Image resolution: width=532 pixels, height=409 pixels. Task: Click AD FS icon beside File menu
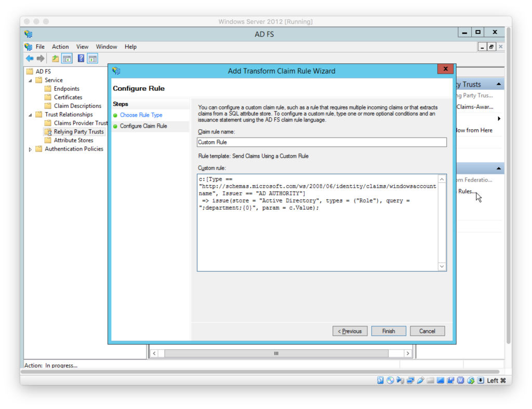point(29,47)
